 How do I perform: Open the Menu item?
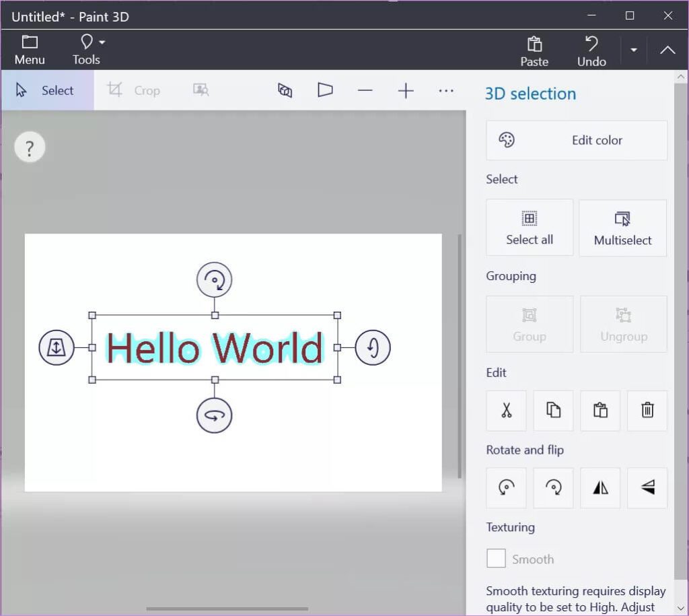point(29,49)
